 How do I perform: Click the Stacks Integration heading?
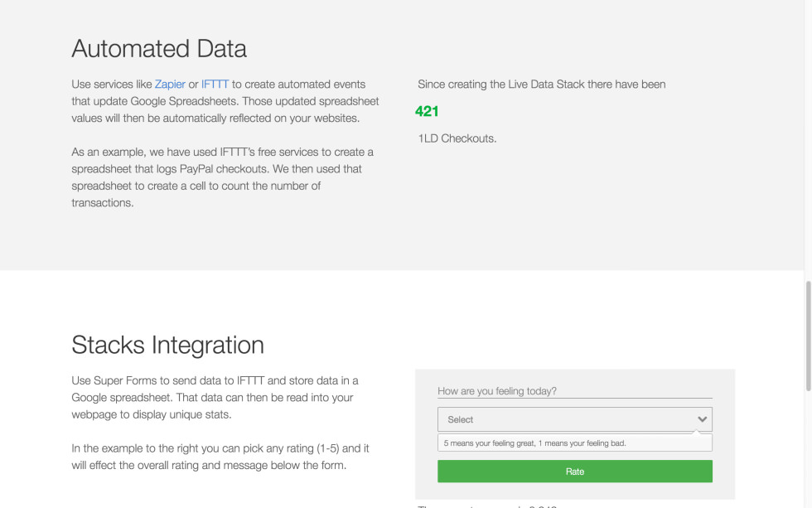click(x=167, y=345)
